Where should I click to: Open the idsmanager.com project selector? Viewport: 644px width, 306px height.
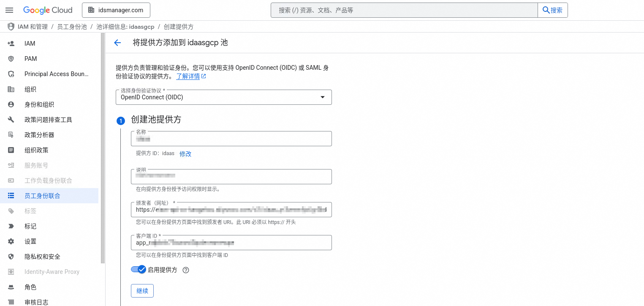[x=116, y=10]
